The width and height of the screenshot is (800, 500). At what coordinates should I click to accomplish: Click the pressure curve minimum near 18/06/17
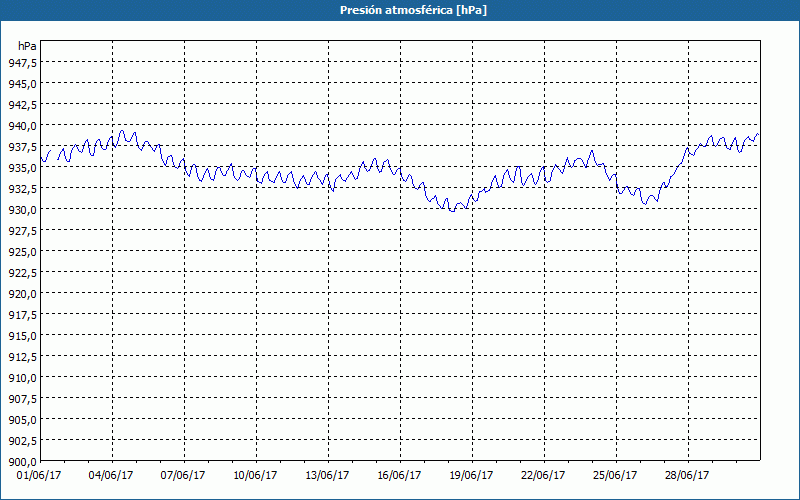[452, 210]
